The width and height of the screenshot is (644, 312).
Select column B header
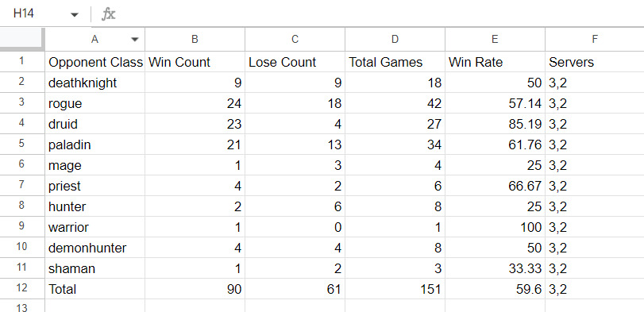(195, 40)
